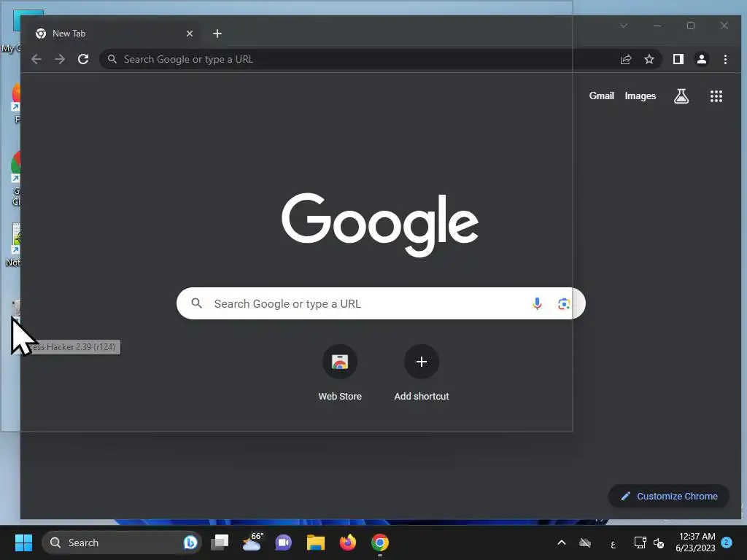Open Task View from the taskbar
The image size is (747, 560).
pyautogui.click(x=220, y=542)
